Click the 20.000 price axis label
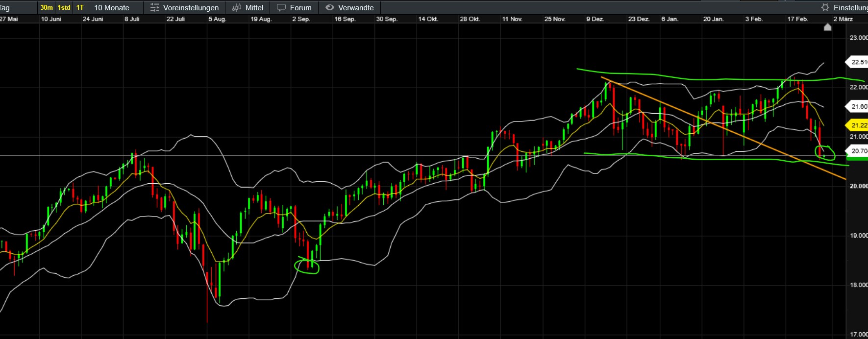Viewport: 868px width, 339px height. tap(859, 186)
